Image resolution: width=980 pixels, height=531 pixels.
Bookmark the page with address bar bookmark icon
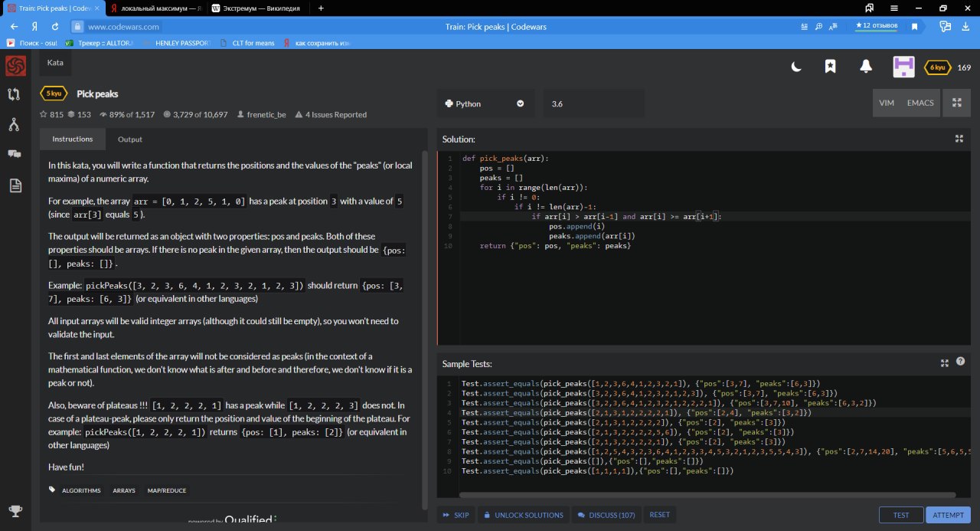pos(914,26)
